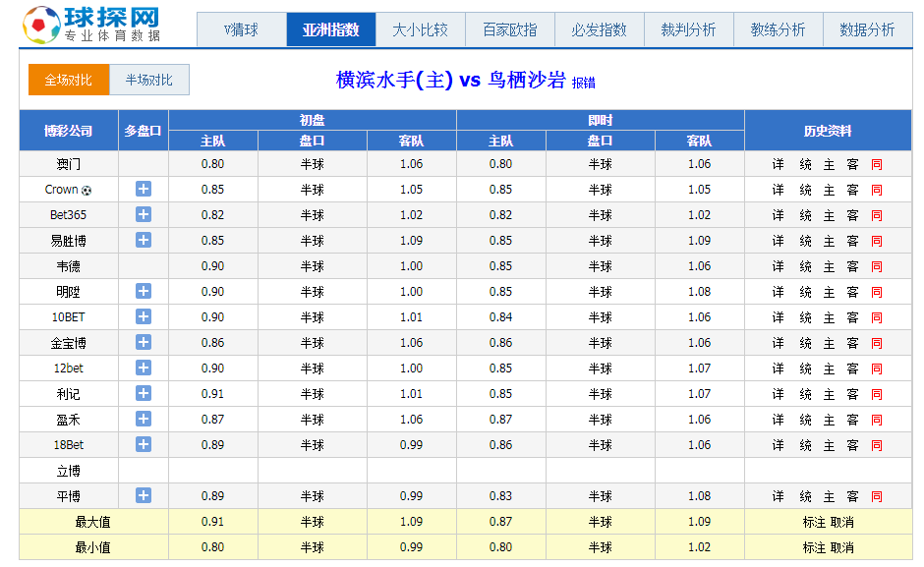The width and height of the screenshot is (924, 567).
Task: Click 客 link in 易胜博 row
Action: [x=852, y=241]
